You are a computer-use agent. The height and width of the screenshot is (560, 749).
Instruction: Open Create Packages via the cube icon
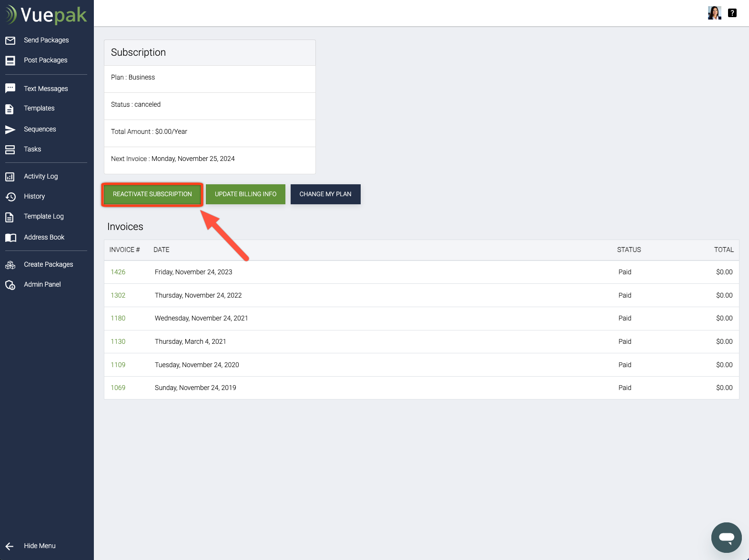[x=10, y=264]
